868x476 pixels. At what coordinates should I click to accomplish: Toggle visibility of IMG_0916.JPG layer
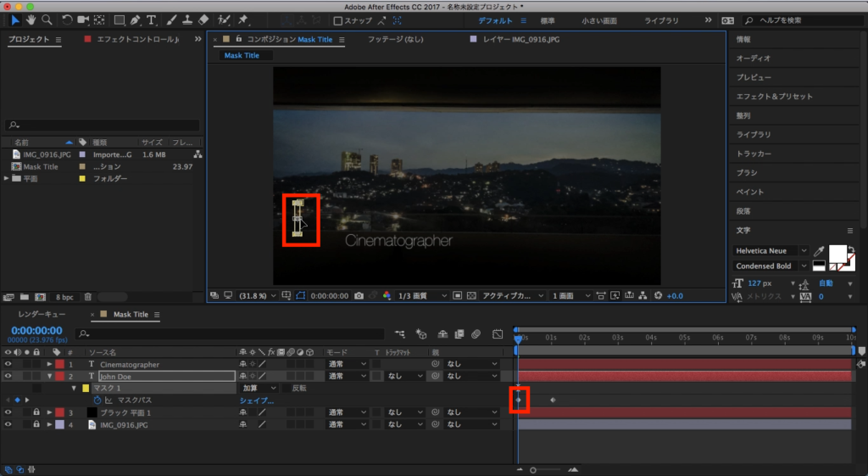click(8, 423)
